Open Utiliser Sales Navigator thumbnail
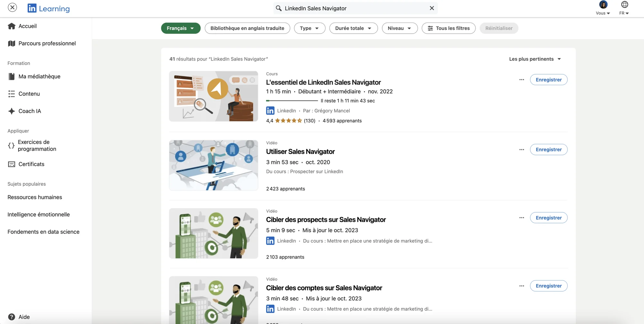Image resolution: width=644 pixels, height=324 pixels. [213, 165]
